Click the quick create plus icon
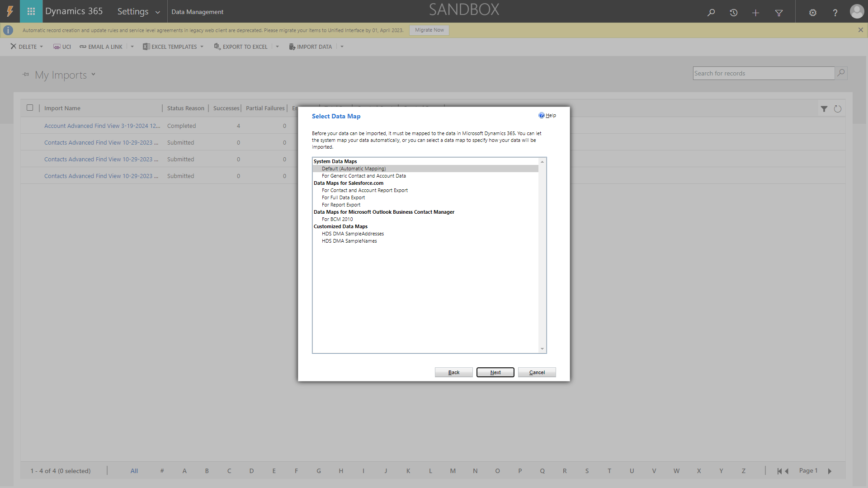The height and width of the screenshot is (488, 868). (x=756, y=13)
